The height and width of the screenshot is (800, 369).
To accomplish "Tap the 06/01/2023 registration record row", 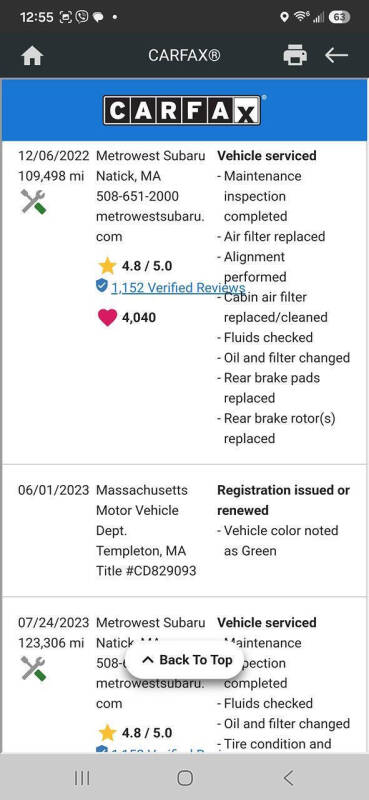I will click(184, 531).
